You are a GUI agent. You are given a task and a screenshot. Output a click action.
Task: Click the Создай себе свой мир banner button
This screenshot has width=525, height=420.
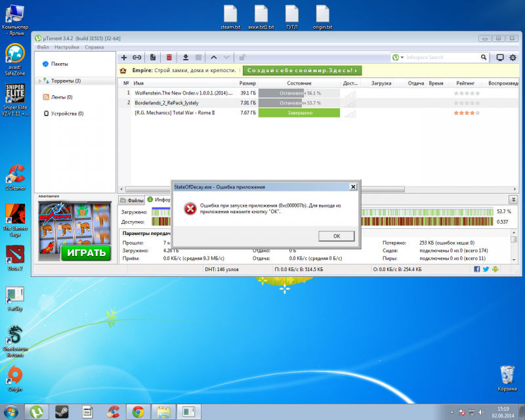coord(302,71)
